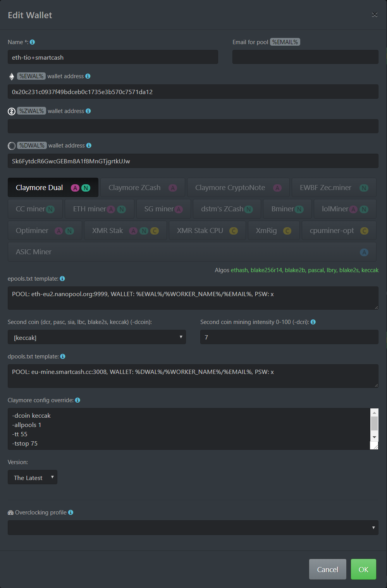Click the Cancel button
Viewport: 387px width, 588px height.
(327, 569)
